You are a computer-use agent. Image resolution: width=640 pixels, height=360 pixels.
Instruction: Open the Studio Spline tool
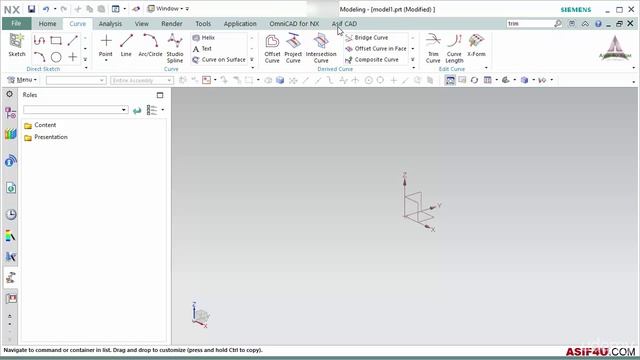click(175, 48)
